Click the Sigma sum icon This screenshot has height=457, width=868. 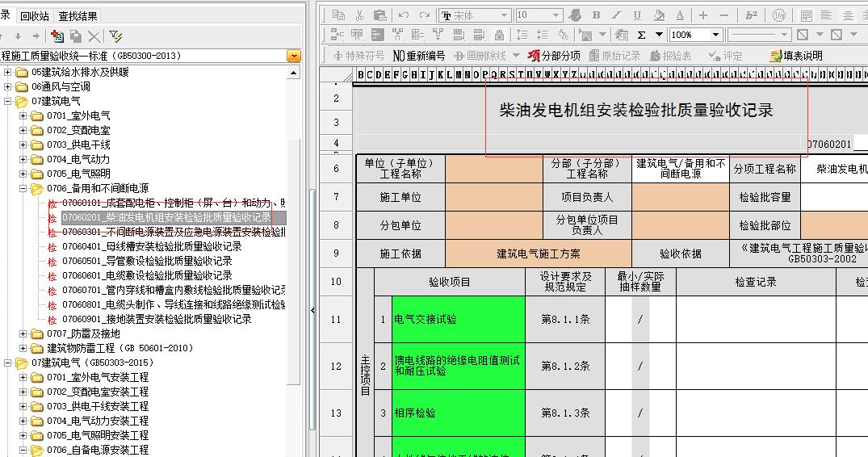(642, 35)
